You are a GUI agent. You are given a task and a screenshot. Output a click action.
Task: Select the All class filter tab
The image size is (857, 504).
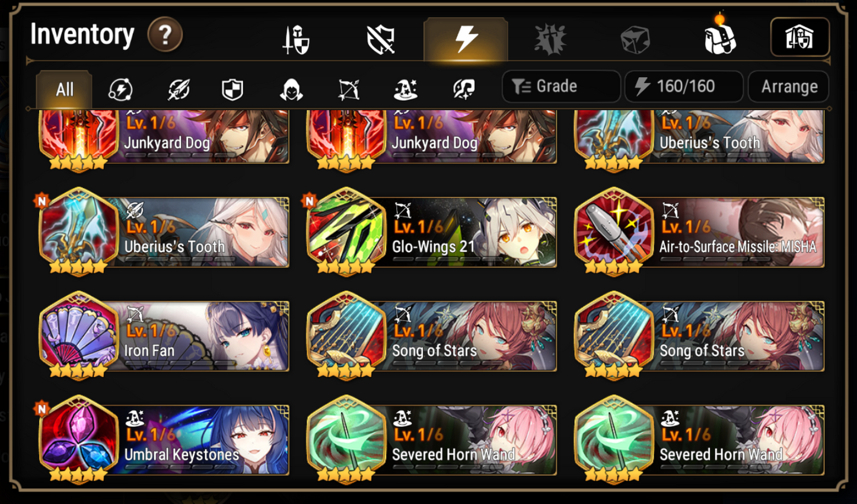[x=64, y=90]
